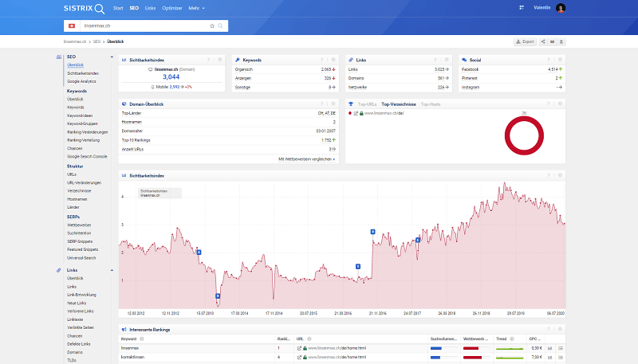Click 'Mit Wettbewerbern vergleichen' link
The width and height of the screenshot is (638, 364).
pos(306,159)
